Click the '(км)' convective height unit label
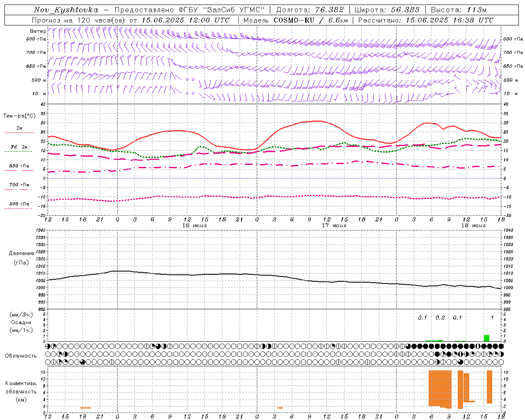 tap(21, 399)
